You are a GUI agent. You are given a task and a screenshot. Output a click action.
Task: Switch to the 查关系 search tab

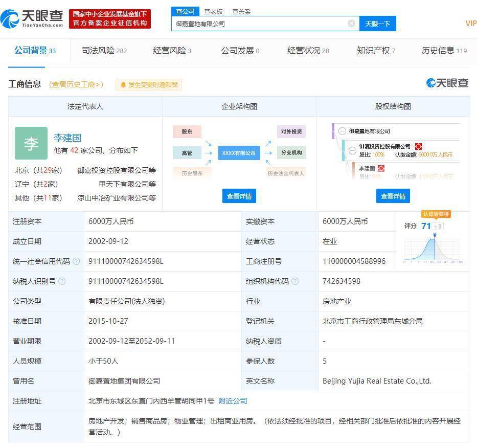point(241,12)
